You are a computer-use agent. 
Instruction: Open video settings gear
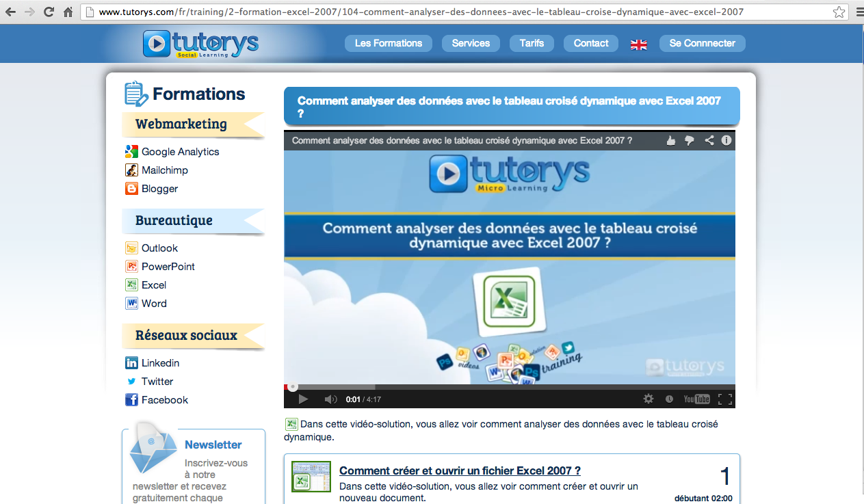[649, 399]
